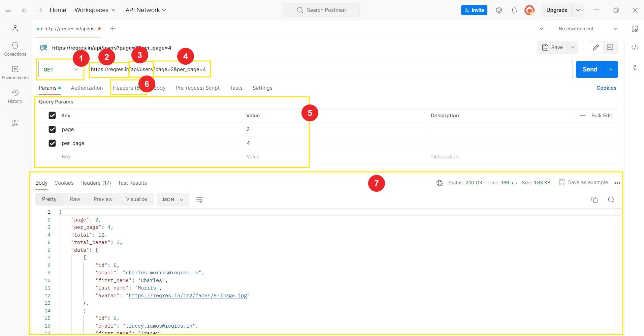Open response more options ellipsis

(617, 183)
